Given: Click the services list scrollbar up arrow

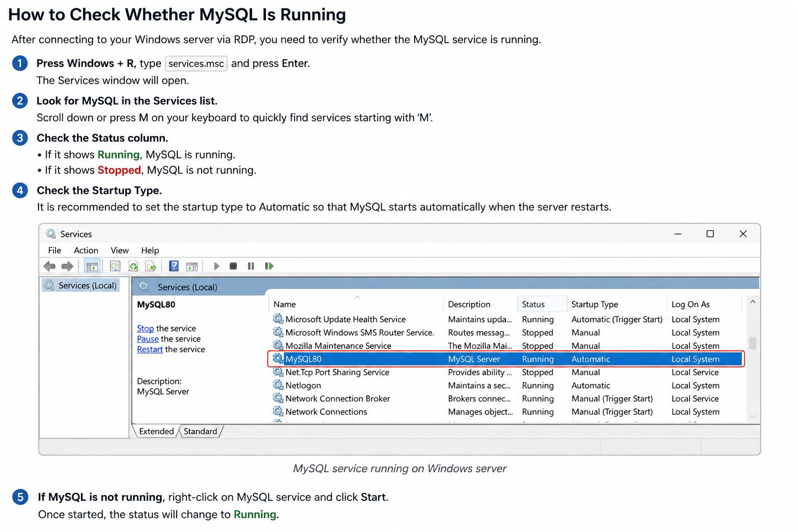Looking at the screenshot, I should 752,302.
